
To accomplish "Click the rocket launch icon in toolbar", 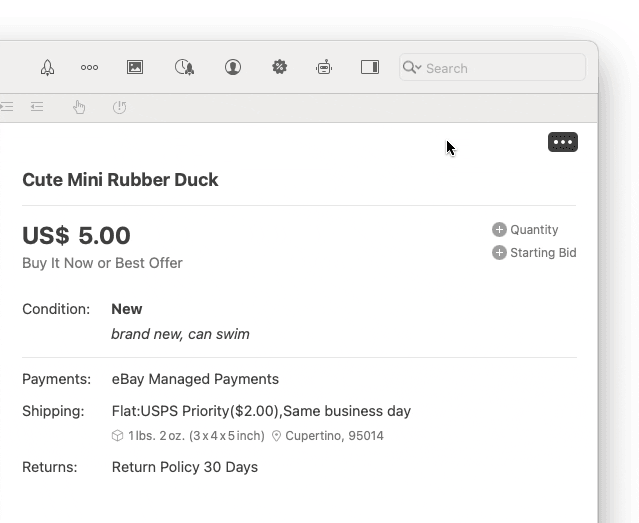I will (x=47, y=68).
